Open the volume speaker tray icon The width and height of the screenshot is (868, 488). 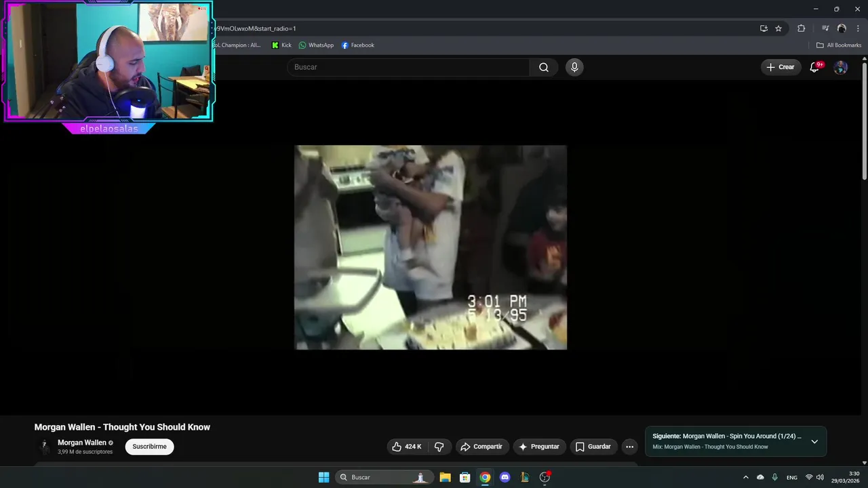pyautogui.click(x=820, y=477)
